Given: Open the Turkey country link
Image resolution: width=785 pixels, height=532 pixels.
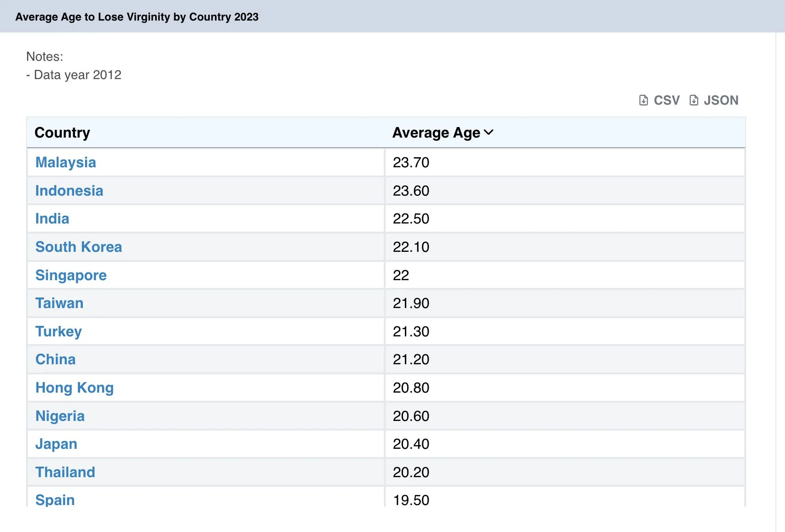Looking at the screenshot, I should pyautogui.click(x=59, y=331).
